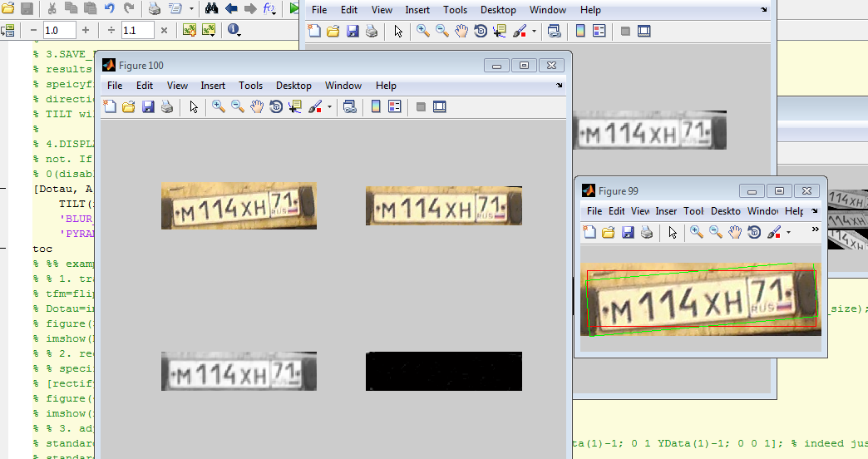Open Insert menu in Figure 100
The width and height of the screenshot is (868, 459).
tap(213, 86)
